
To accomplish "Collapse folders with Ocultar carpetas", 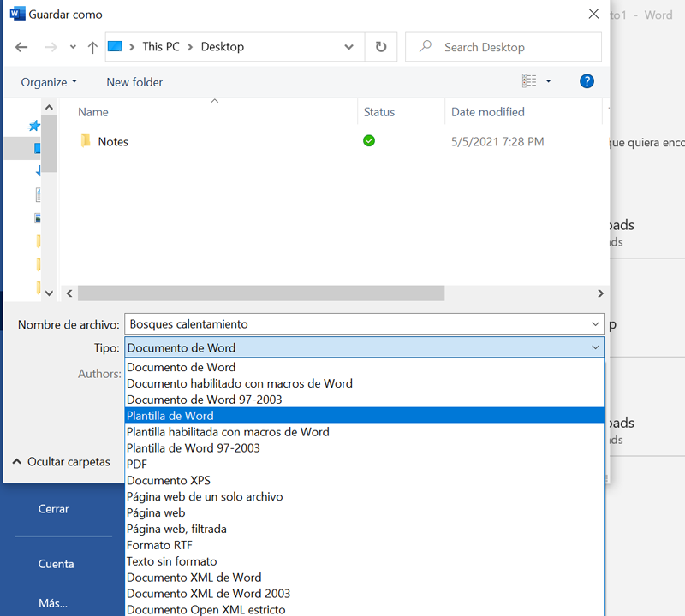I will (x=61, y=461).
